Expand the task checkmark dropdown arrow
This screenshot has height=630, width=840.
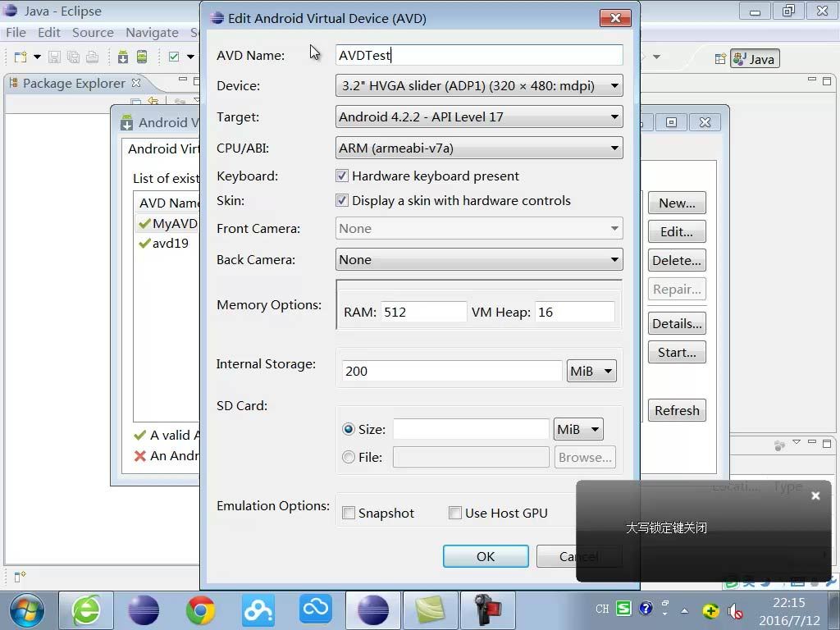[x=190, y=57]
